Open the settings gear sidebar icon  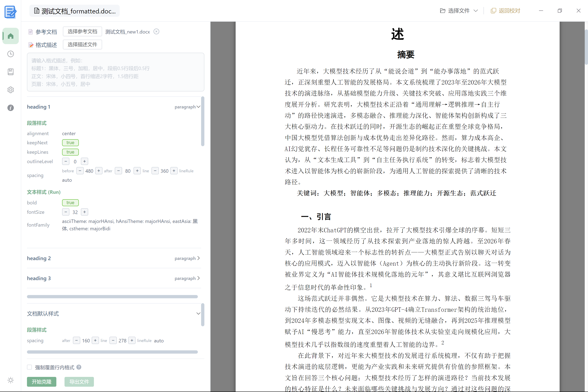(10, 90)
